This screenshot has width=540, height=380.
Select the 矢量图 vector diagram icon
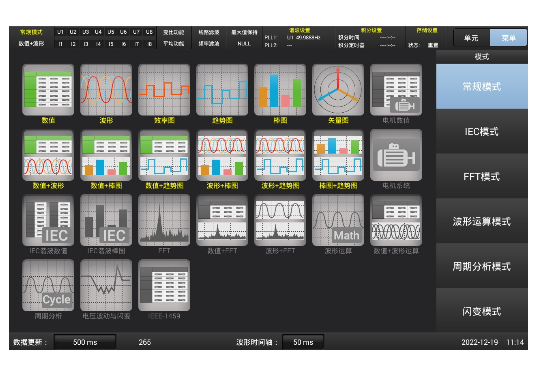[338, 90]
